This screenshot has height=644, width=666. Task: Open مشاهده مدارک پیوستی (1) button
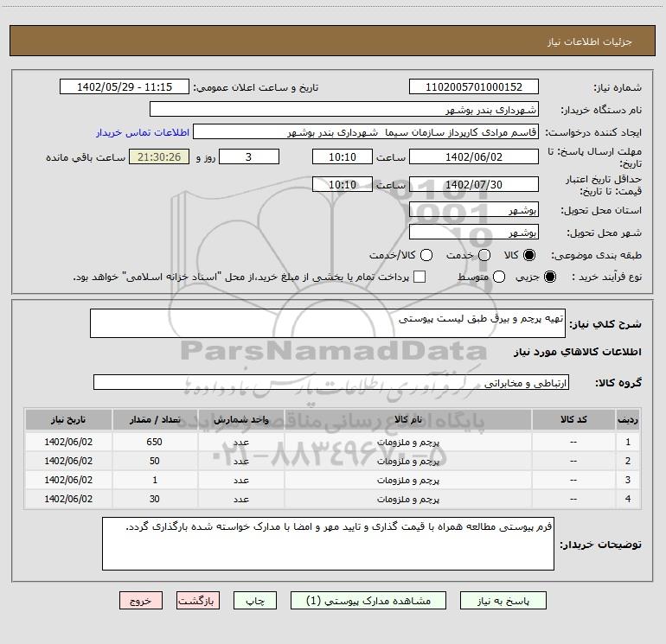coord(368,601)
